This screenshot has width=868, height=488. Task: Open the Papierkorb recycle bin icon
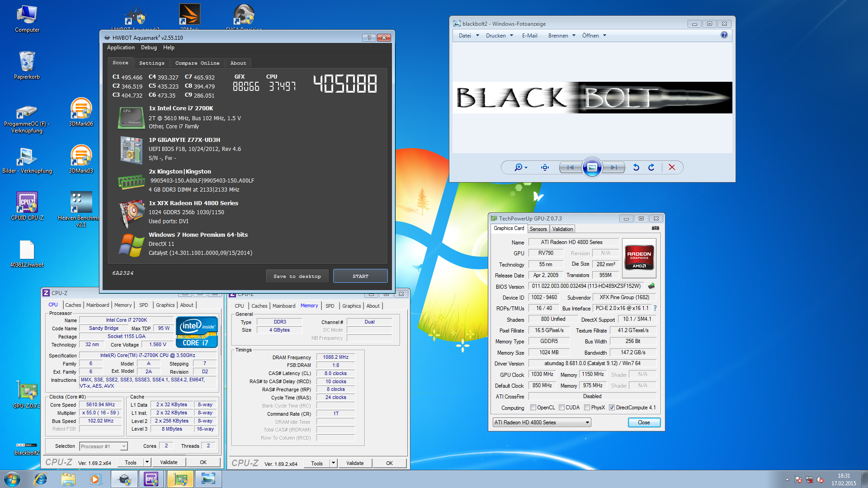click(x=27, y=66)
